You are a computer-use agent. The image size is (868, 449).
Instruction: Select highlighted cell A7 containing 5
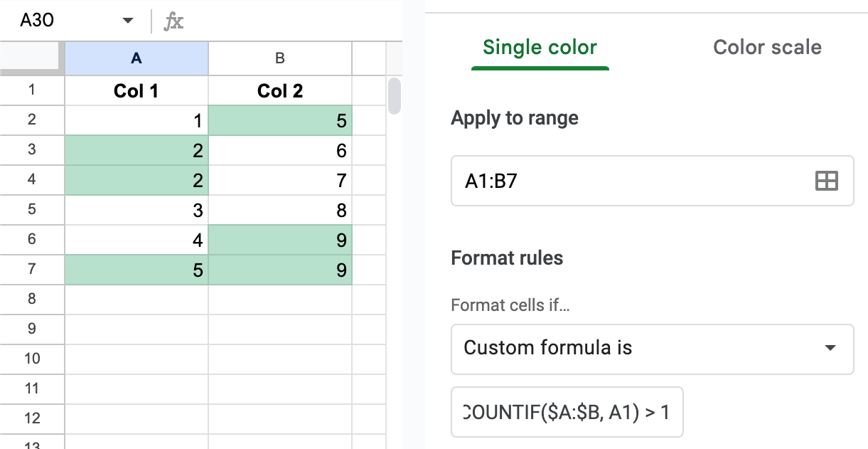coord(136,270)
